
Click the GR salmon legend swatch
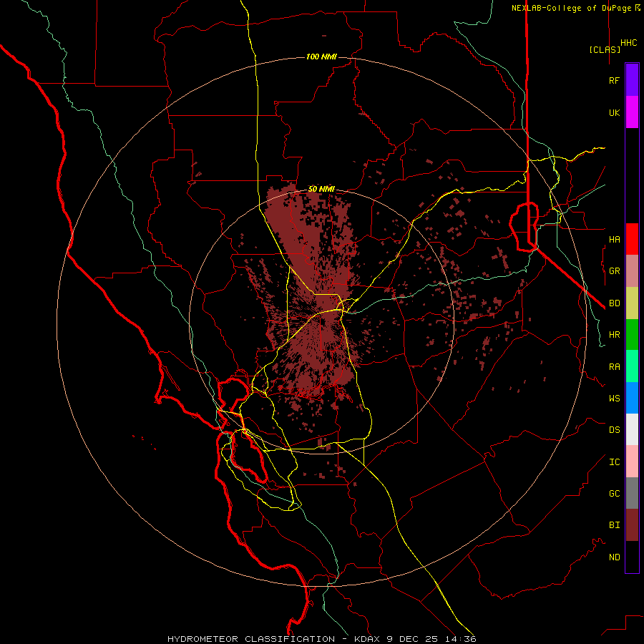632,271
